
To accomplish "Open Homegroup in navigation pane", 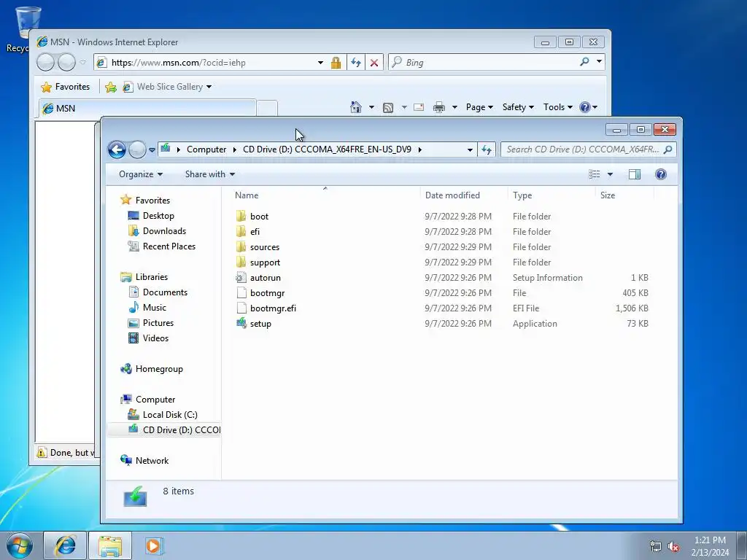I will [x=159, y=368].
